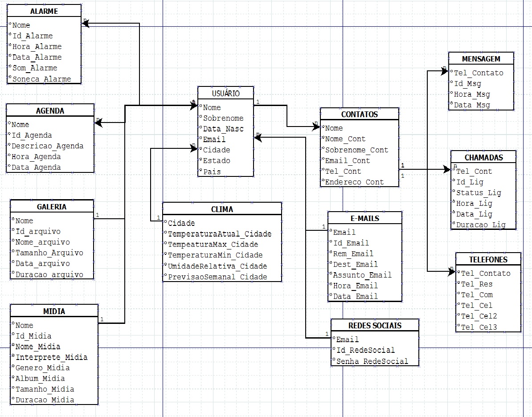
Task: Select the REDES SOCIAIS entity header
Action: click(375, 325)
